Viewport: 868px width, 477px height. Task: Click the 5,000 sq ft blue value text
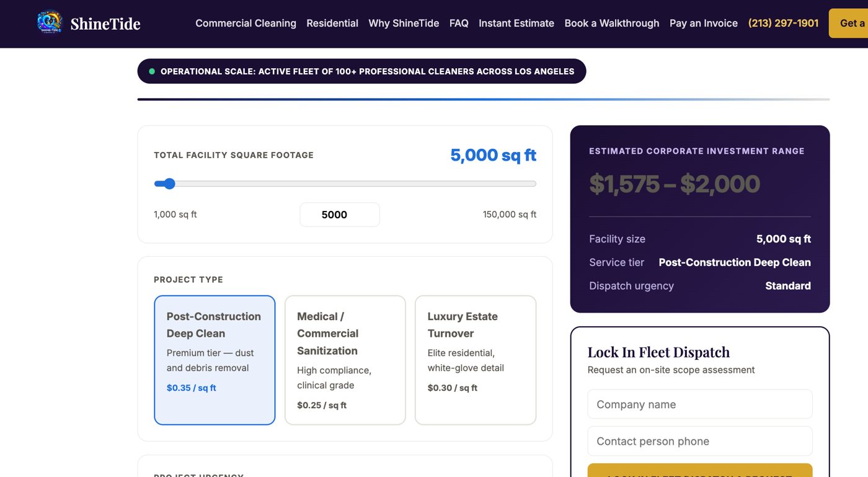494,155
